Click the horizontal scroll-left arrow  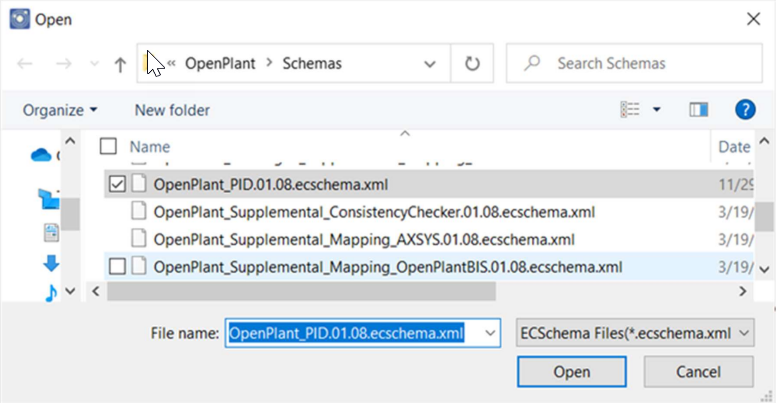96,291
